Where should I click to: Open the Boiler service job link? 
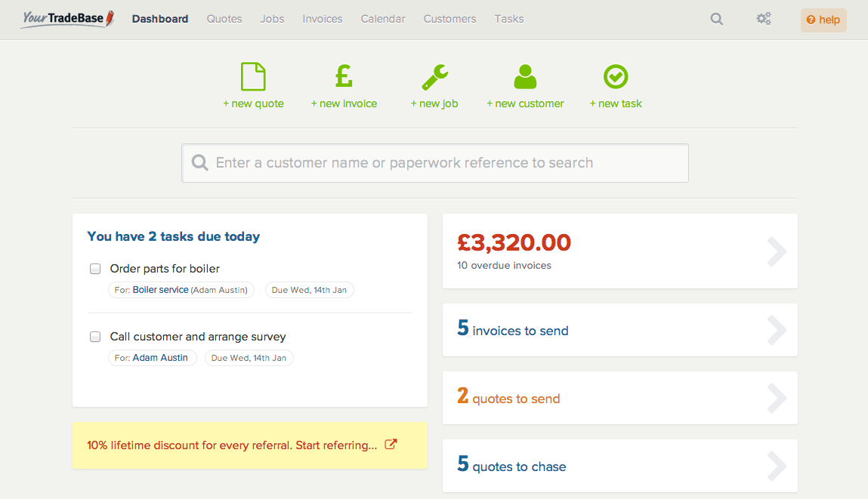click(160, 290)
